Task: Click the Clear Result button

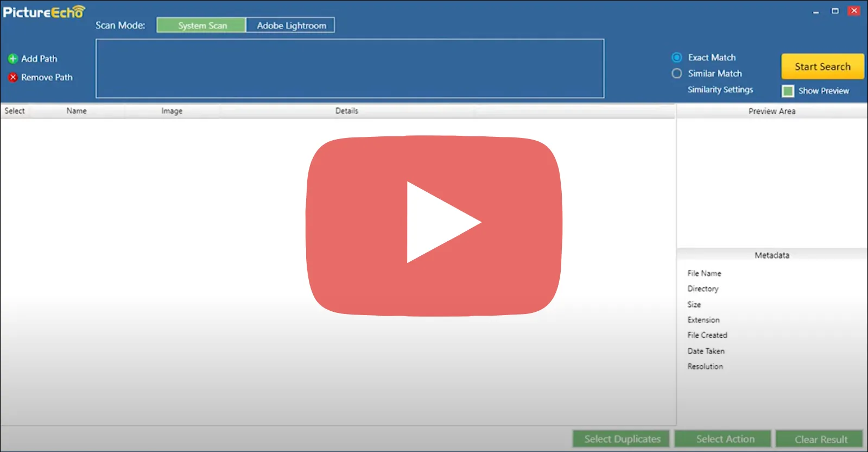Action: (820, 439)
